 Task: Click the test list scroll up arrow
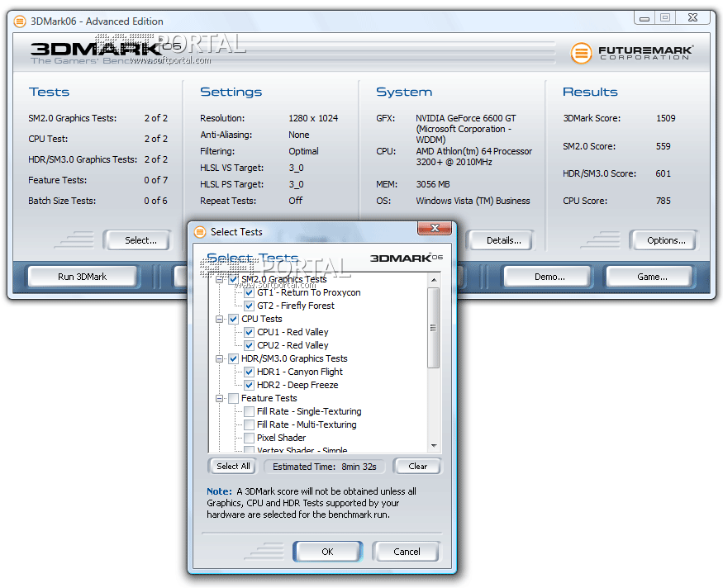[434, 280]
